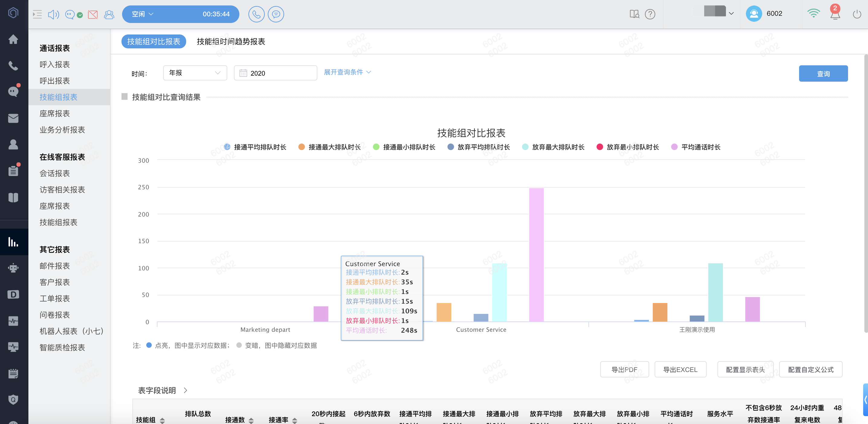Select the 技能组对比报表 tab
This screenshot has width=868, height=424.
(154, 41)
